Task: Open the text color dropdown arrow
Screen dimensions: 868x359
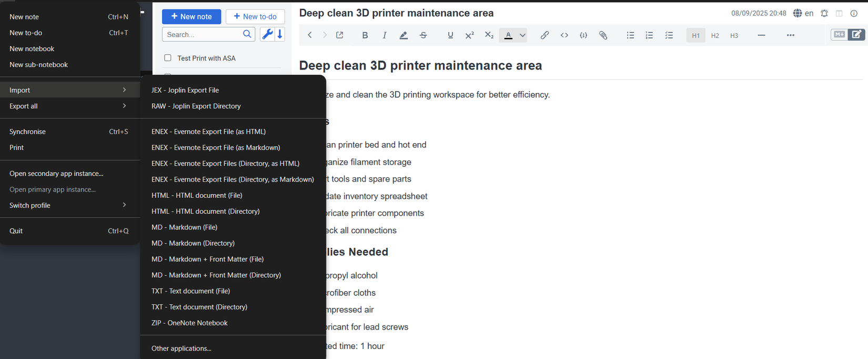Action: click(522, 35)
